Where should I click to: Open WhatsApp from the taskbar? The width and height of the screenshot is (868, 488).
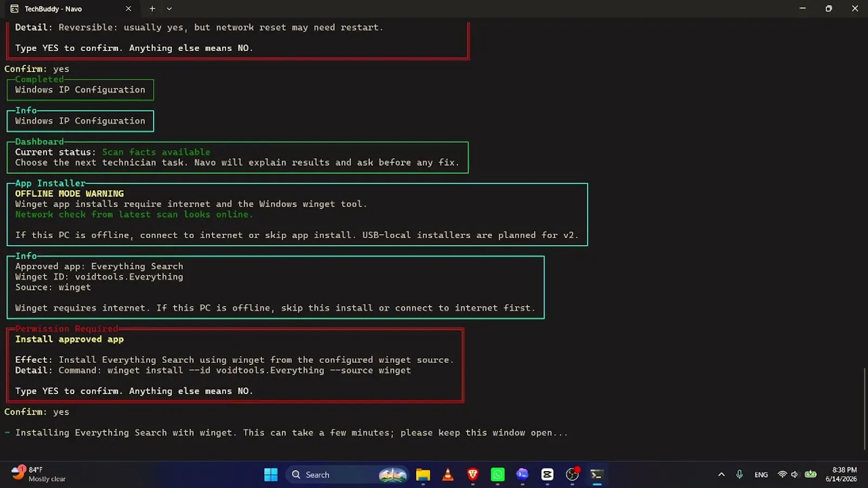point(497,474)
